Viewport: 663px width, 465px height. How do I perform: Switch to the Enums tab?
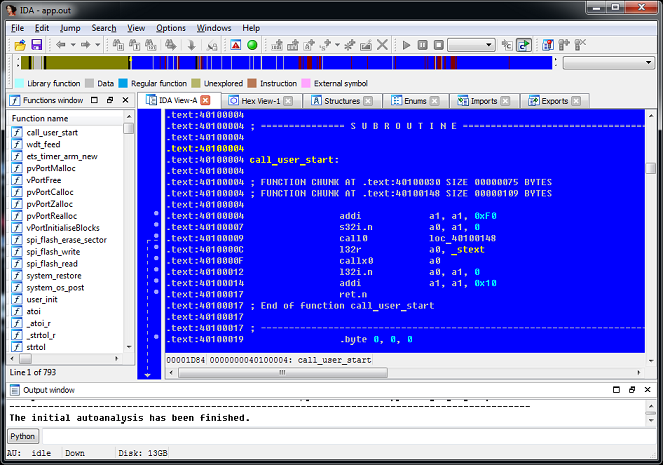tap(415, 101)
